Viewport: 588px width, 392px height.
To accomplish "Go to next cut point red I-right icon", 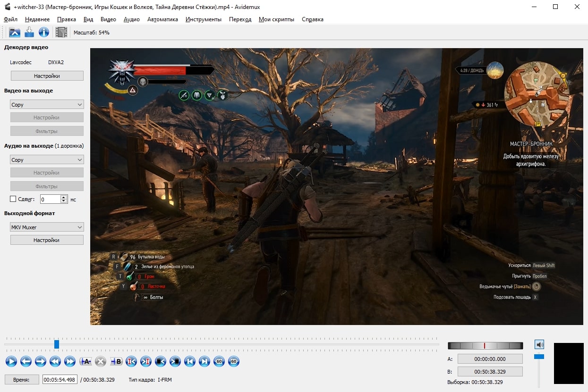I will click(x=146, y=361).
